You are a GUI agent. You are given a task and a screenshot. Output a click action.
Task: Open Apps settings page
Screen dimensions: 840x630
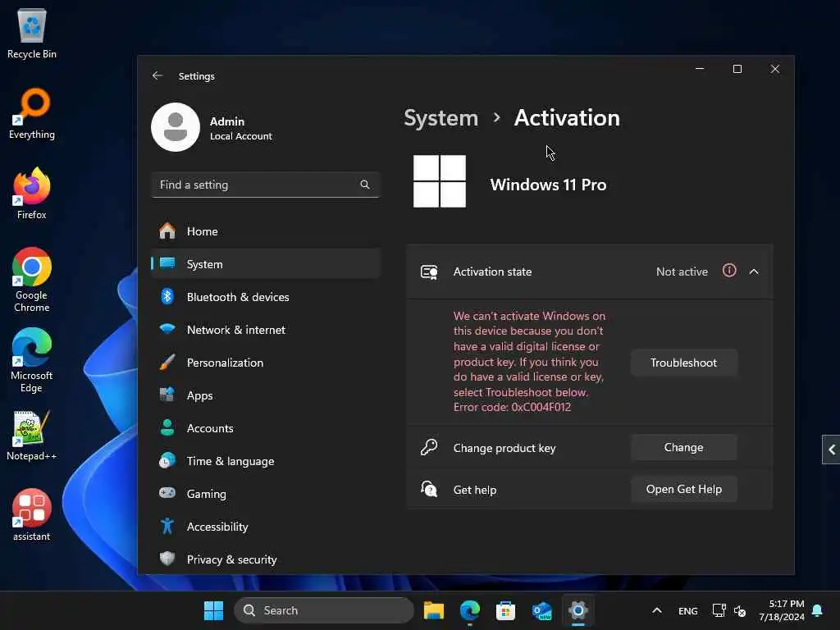[266, 395]
